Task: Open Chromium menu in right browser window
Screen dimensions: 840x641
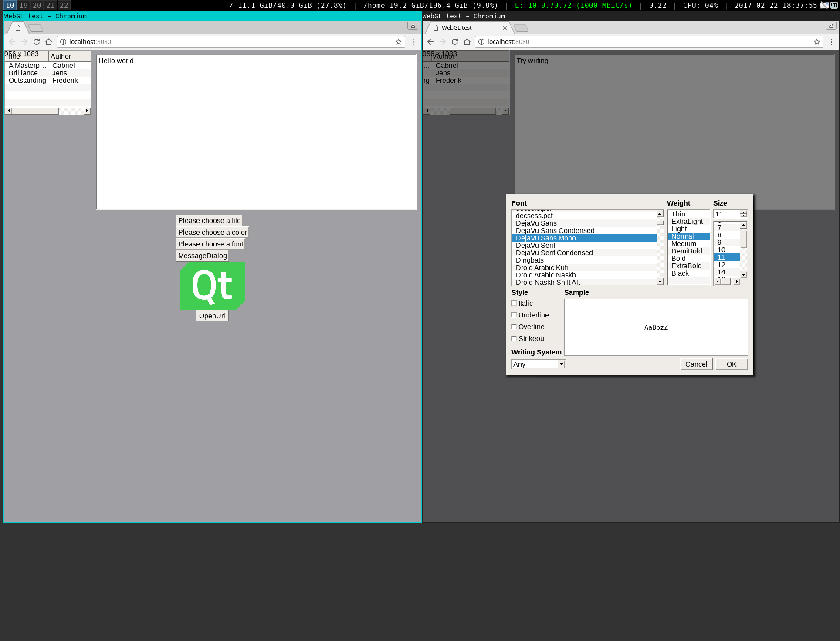Action: click(831, 42)
